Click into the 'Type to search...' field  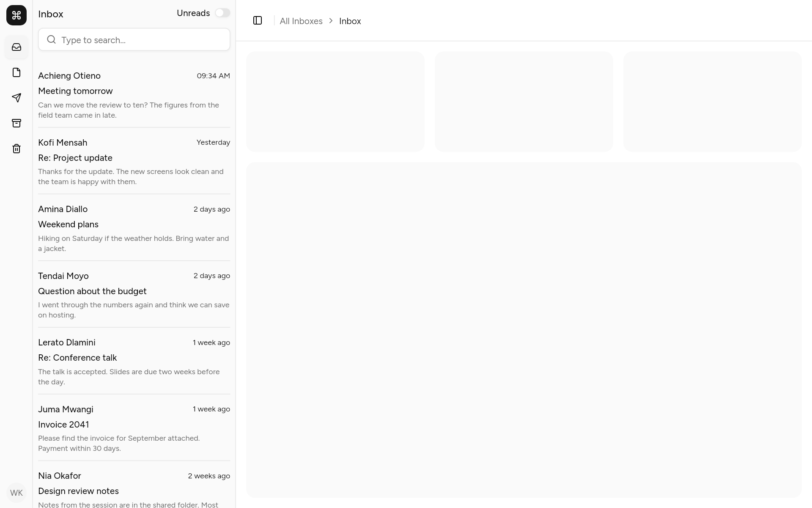[134, 39]
